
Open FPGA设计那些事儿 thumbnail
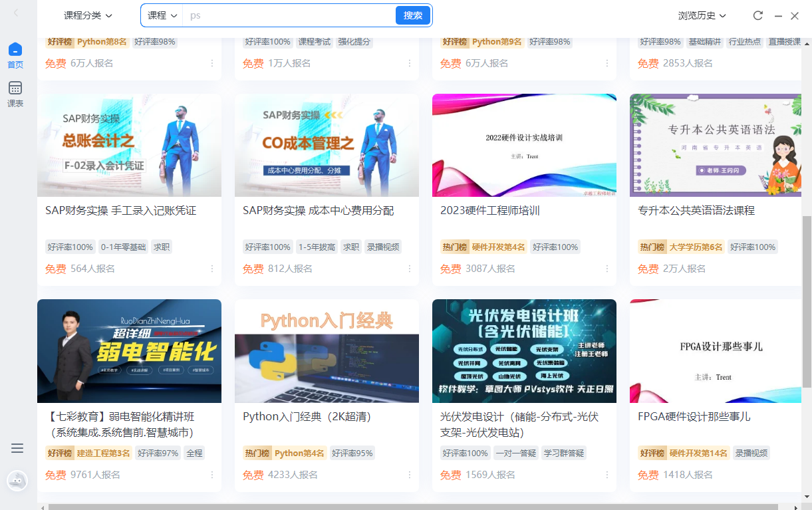(716, 351)
